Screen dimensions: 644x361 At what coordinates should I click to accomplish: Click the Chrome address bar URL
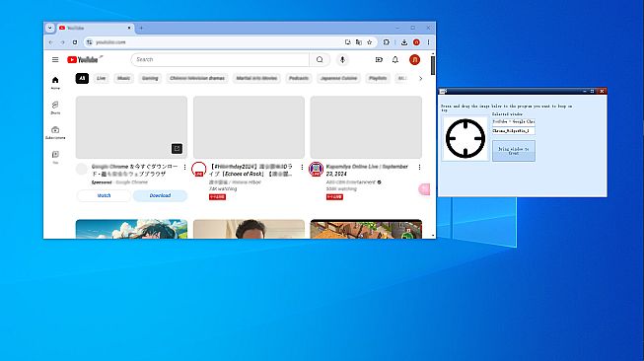(110, 41)
